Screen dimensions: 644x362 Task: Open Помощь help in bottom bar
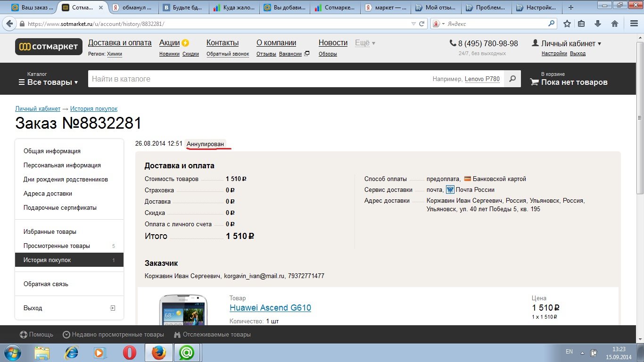pos(36,334)
